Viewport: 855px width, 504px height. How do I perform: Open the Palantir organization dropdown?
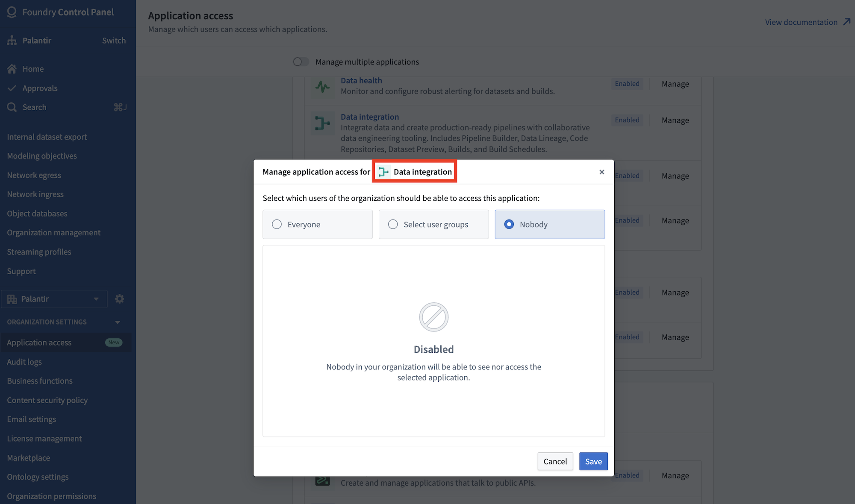tap(54, 299)
